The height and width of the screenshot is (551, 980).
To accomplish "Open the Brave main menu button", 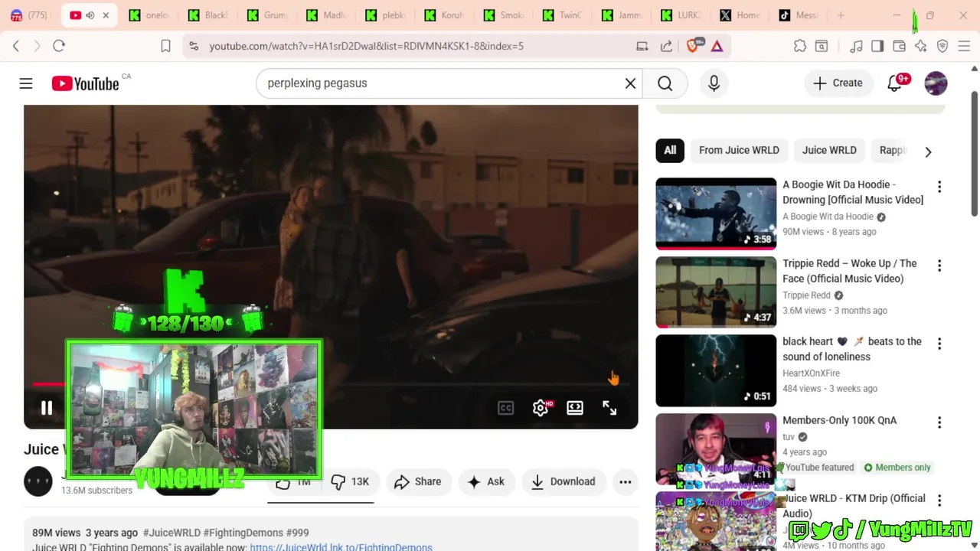I will [964, 46].
